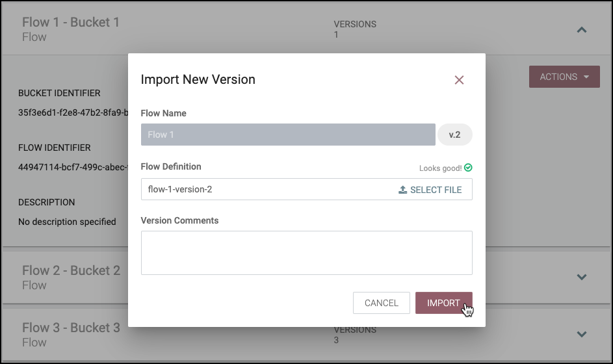Viewport: 613px width, 364px height.
Task: Expand the Flow 2 - Bucket 2 chevron
Action: pyautogui.click(x=582, y=278)
